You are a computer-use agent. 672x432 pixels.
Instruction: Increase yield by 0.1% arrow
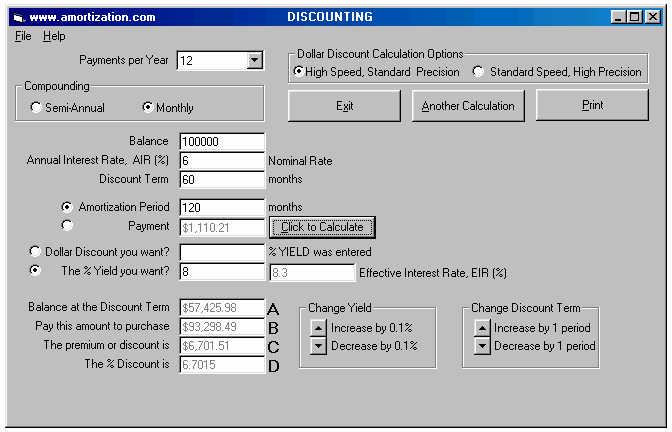point(317,328)
